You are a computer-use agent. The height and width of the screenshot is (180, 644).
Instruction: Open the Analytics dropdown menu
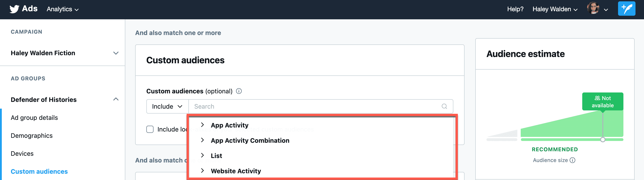(62, 9)
